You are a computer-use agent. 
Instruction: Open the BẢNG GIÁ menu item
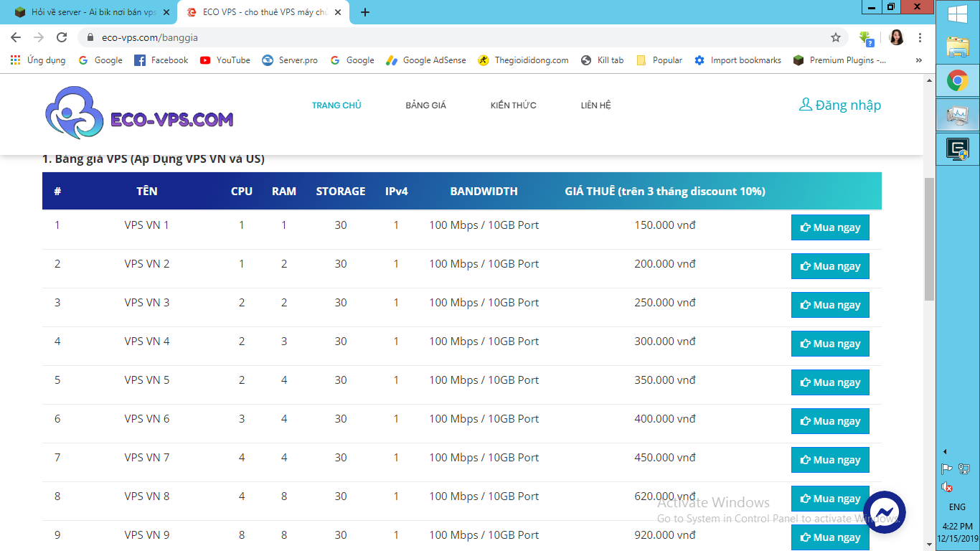pos(425,105)
